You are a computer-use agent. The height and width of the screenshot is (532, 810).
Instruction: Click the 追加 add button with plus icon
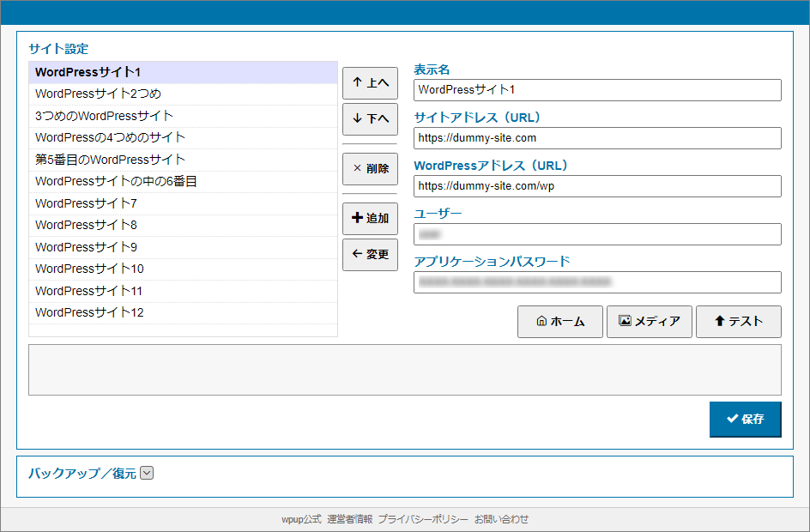[370, 219]
